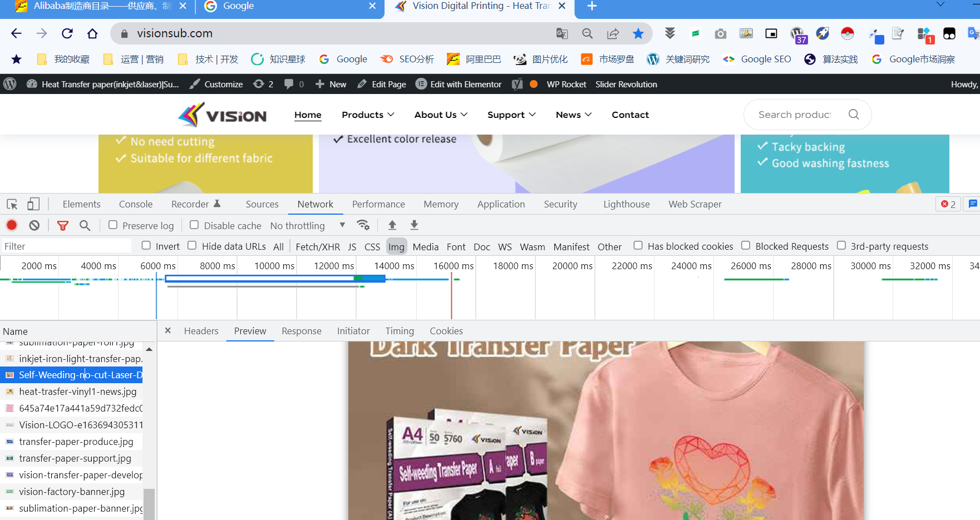980x520 pixels.
Task: Open the Lighthouse tab
Action: tap(627, 205)
